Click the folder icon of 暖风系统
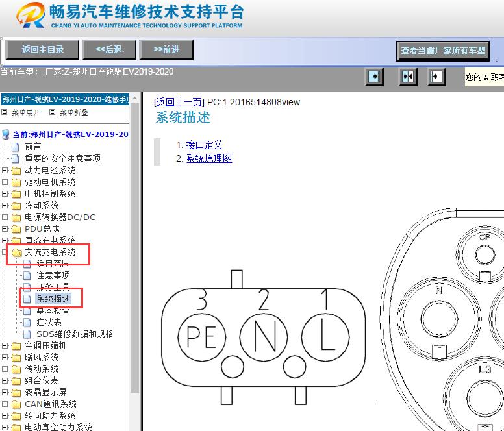The height and width of the screenshot is (431, 504). (x=16, y=358)
